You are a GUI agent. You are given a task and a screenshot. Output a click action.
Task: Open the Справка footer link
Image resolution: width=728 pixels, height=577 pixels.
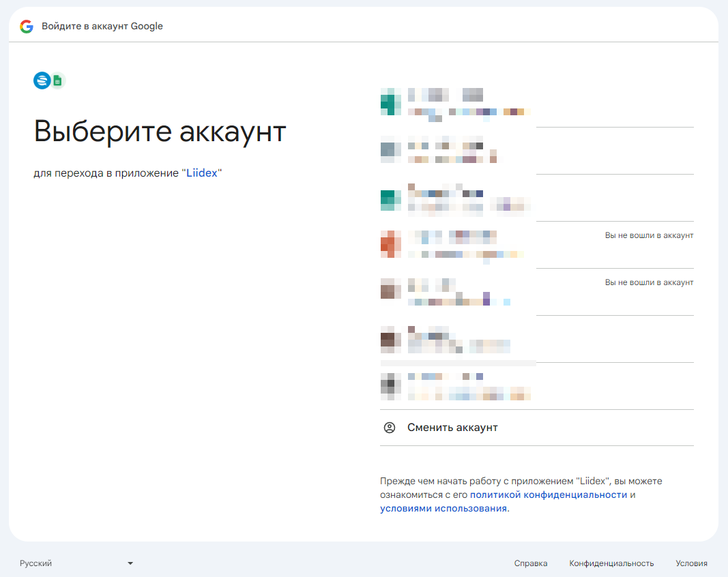pos(531,563)
